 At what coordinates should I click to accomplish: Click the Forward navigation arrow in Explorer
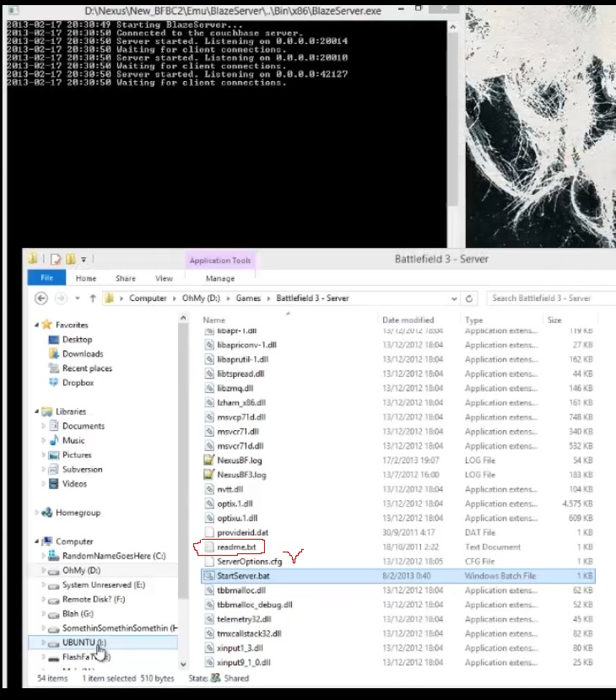pos(61,299)
